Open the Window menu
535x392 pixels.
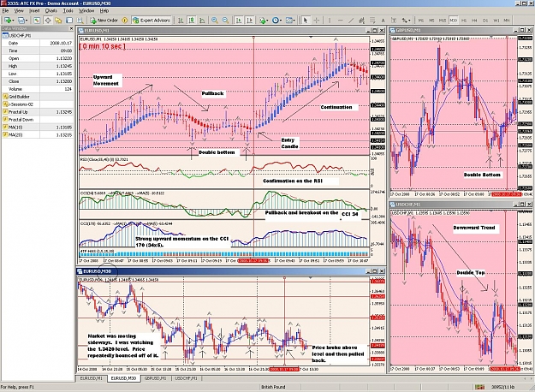[x=86, y=11]
